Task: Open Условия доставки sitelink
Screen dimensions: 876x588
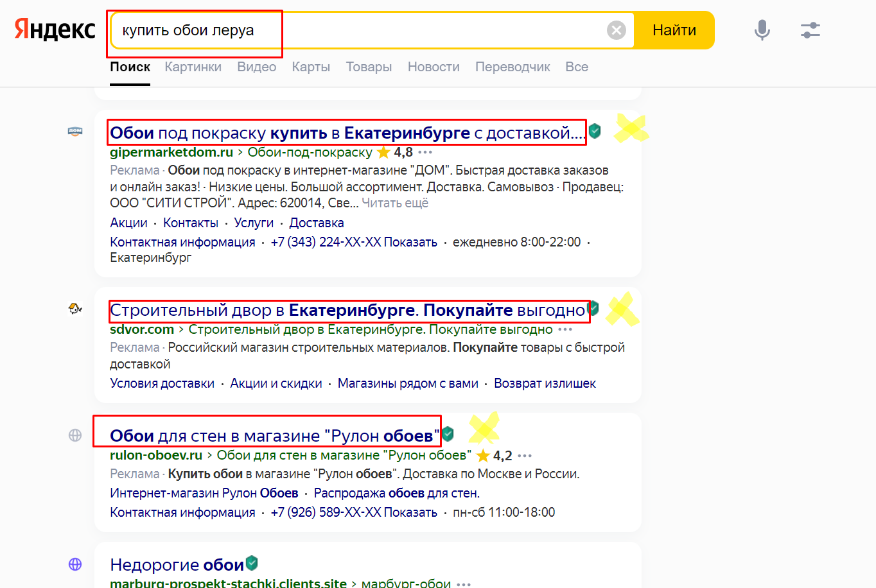Action: pyautogui.click(x=162, y=383)
